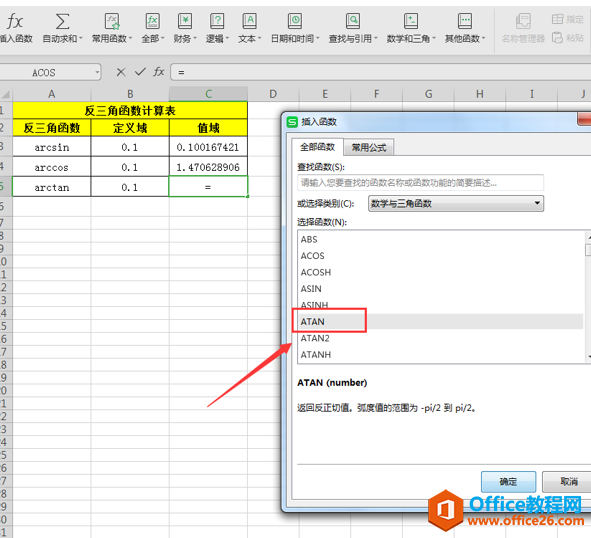
Task: Open the Financial (财务) functions icon
Action: point(185,21)
